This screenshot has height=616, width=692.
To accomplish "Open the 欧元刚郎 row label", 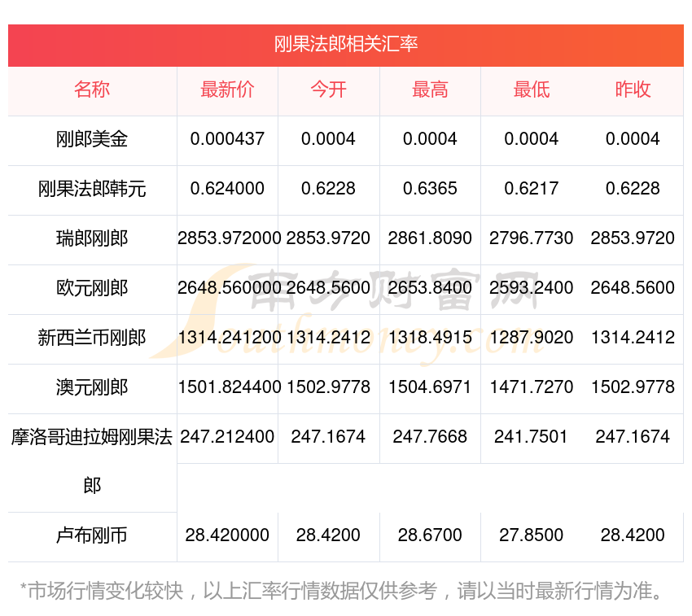I will (x=92, y=288).
